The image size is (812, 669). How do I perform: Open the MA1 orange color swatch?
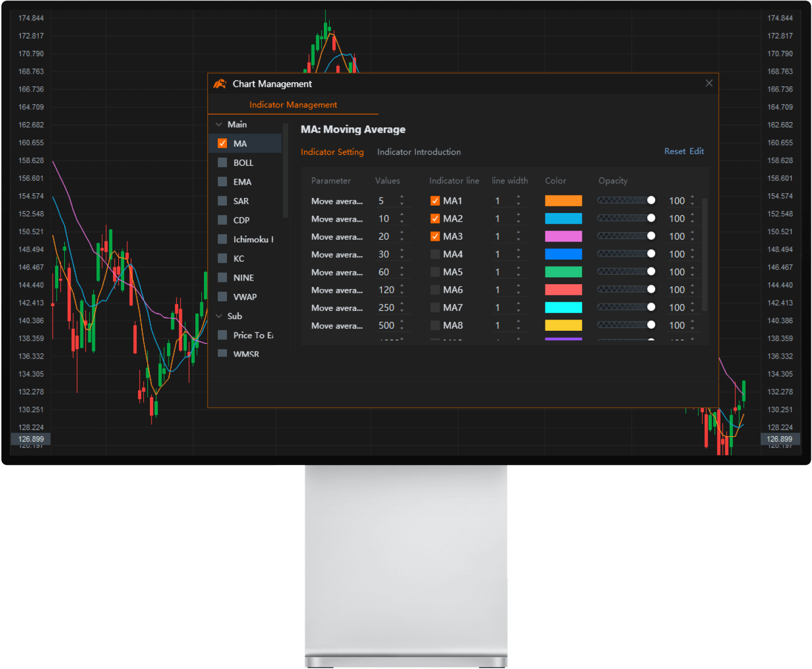coord(563,200)
